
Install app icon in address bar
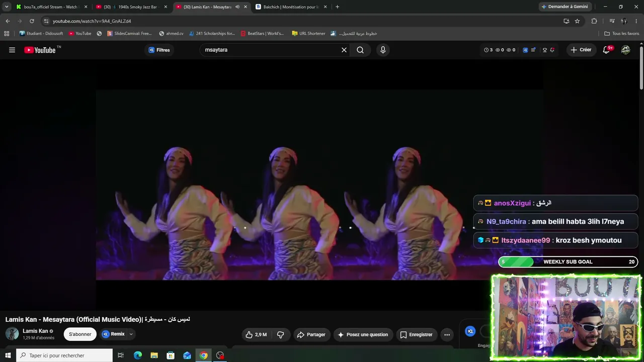[566, 21]
